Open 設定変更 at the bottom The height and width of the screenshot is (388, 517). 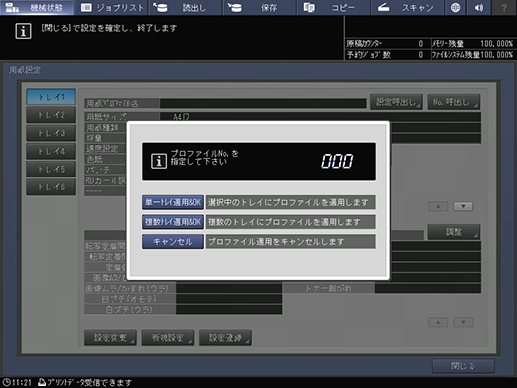110,338
